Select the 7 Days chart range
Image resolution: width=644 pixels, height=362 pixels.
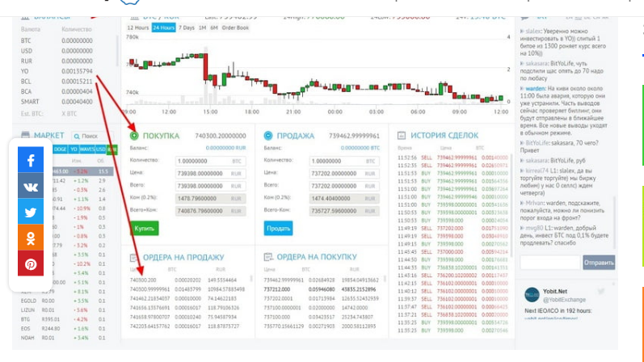(x=186, y=27)
